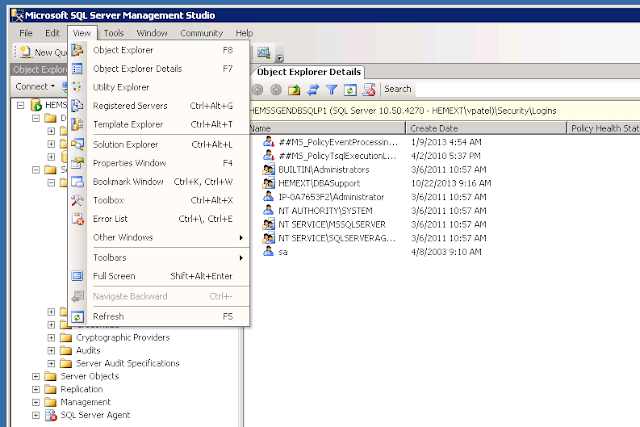The height and width of the screenshot is (427, 640).
Task: Expand the Server Objects node
Action: tap(36, 376)
